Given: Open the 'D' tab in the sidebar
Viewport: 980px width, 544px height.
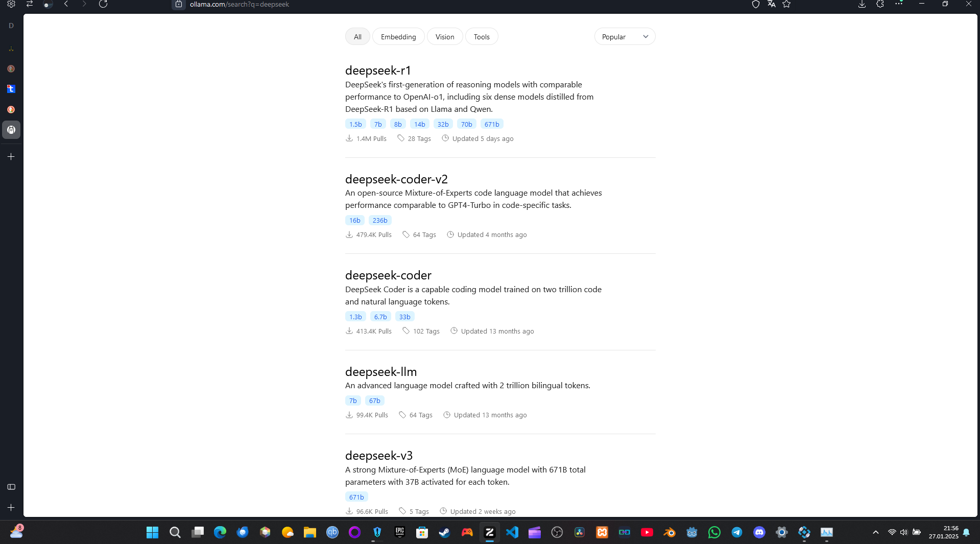Looking at the screenshot, I should [11, 26].
